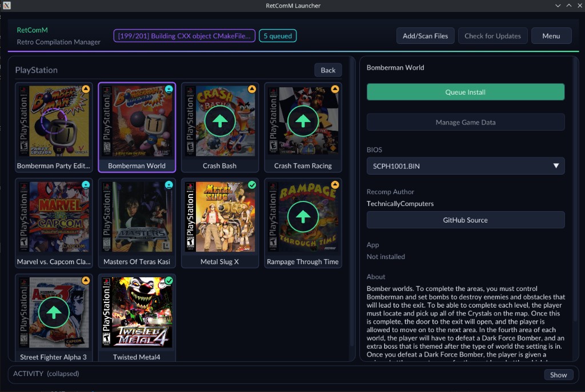Click the update arrow icon on Crash Bash
This screenshot has width=585, height=392.
pyautogui.click(x=220, y=121)
